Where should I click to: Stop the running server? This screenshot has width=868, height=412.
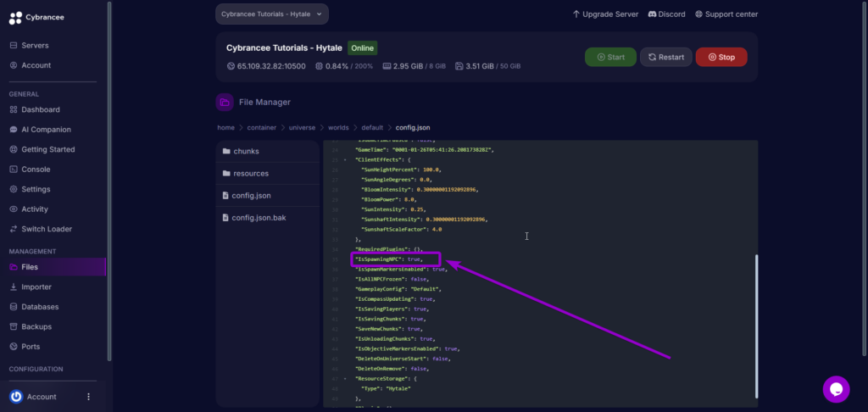click(x=721, y=57)
